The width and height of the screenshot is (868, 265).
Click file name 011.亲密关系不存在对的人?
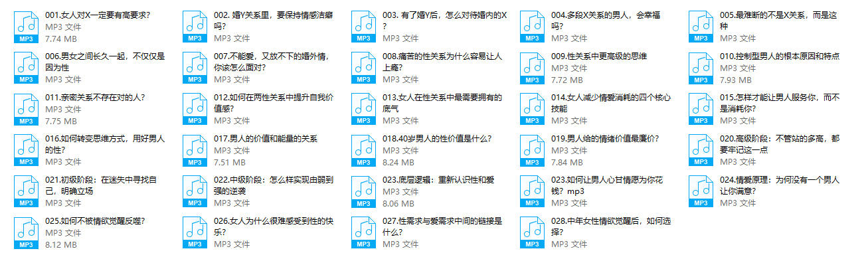(x=95, y=98)
